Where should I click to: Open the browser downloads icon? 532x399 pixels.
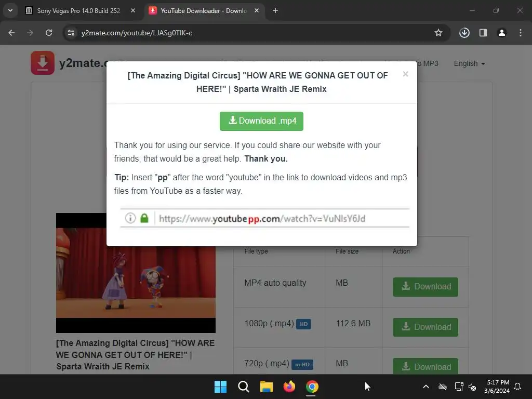(x=464, y=33)
